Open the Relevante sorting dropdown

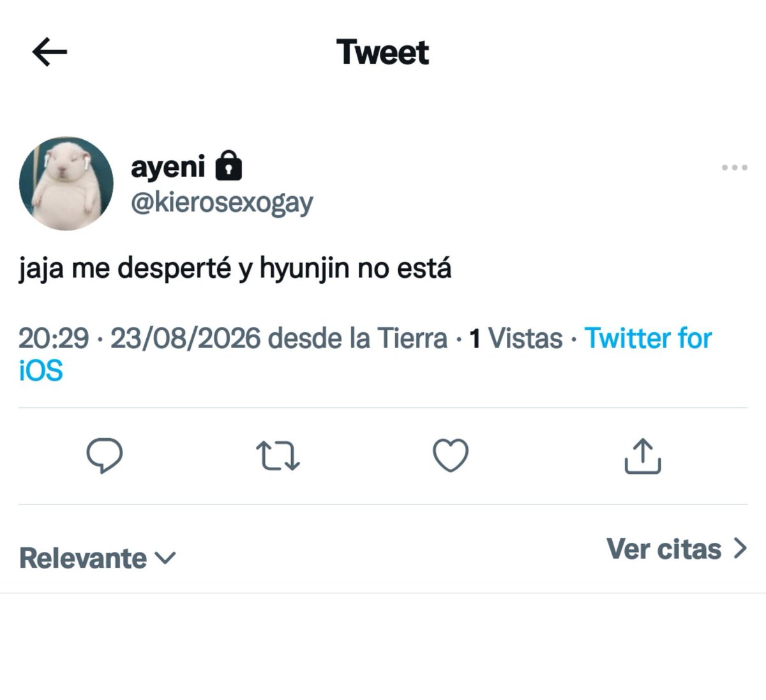pos(97,558)
